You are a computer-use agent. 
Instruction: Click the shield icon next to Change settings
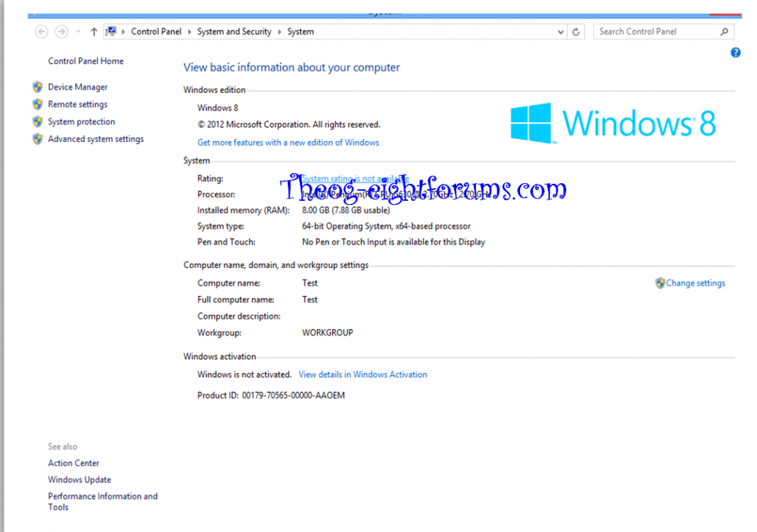(660, 283)
